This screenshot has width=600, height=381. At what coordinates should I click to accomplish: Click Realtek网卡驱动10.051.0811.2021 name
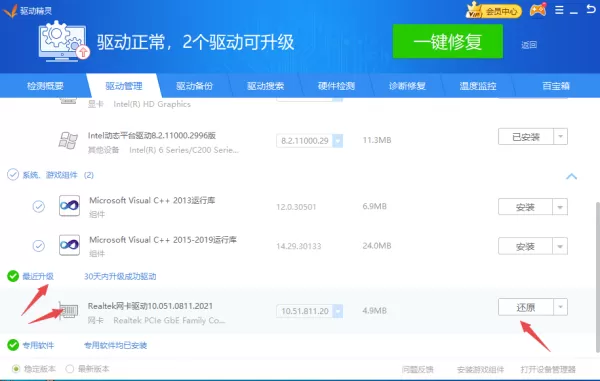[150, 306]
